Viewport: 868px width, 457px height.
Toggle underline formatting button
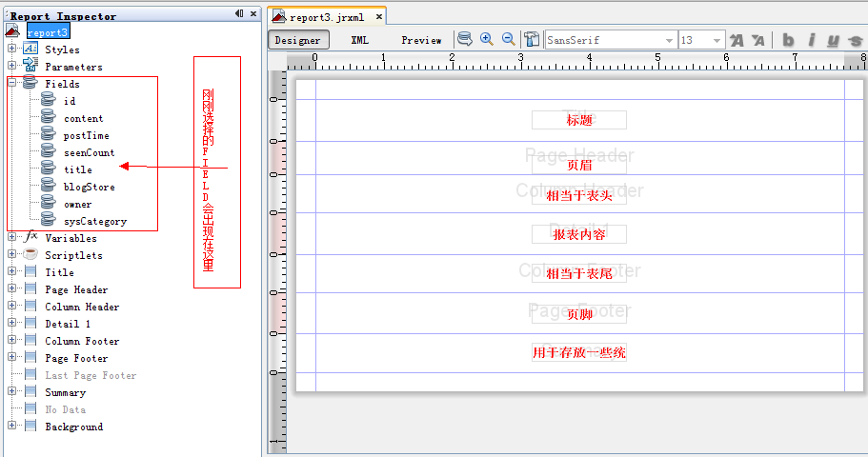click(x=833, y=40)
